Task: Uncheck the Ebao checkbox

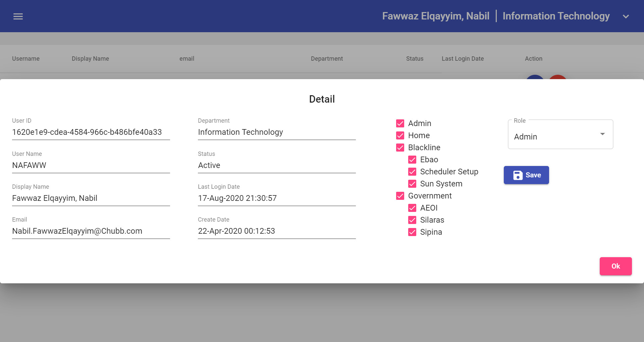Action: (412, 160)
